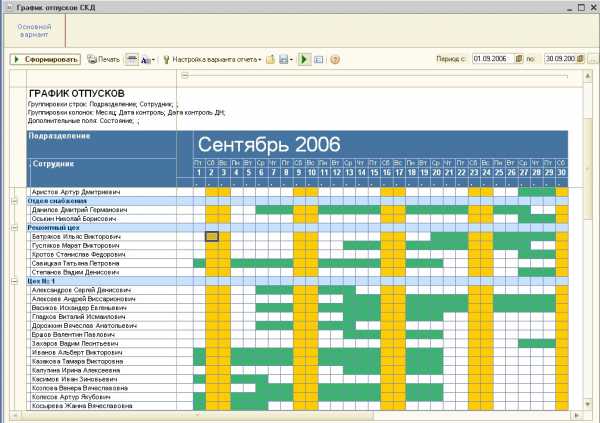The image size is (600, 423).
Task: Click day 15 in the date header
Action: coord(374,173)
